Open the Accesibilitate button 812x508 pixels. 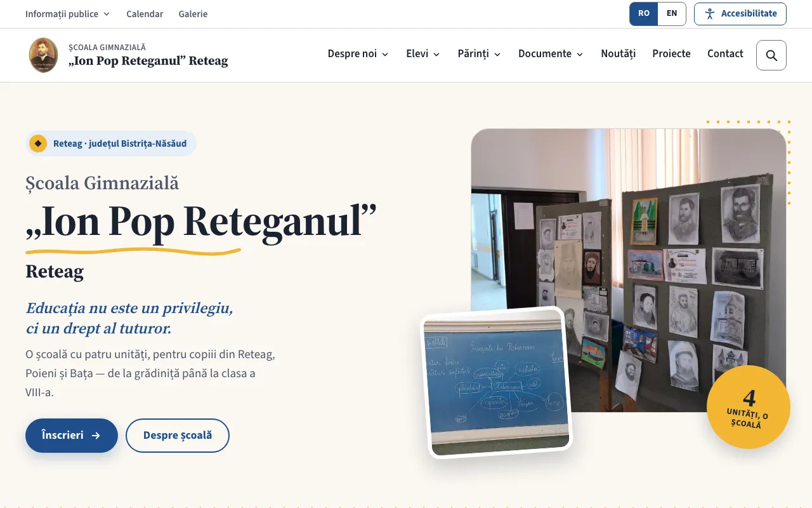[x=740, y=14]
